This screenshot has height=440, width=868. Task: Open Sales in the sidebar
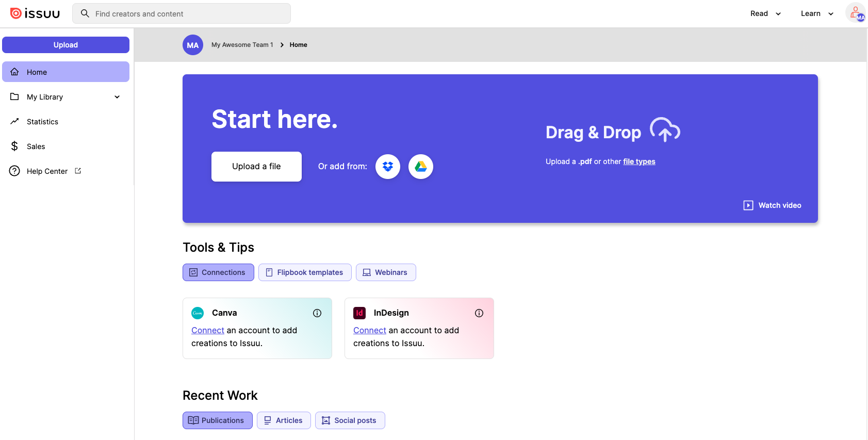[x=65, y=146]
